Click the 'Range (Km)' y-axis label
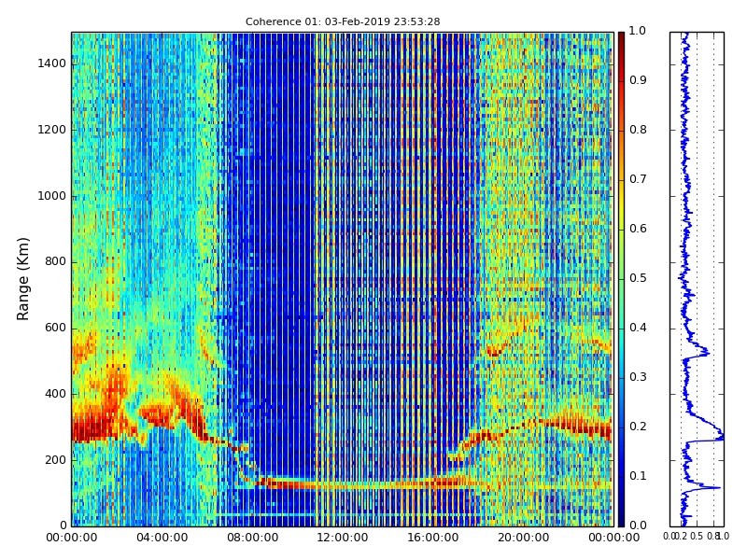Viewport: 747px width, 560px height. click(x=22, y=279)
